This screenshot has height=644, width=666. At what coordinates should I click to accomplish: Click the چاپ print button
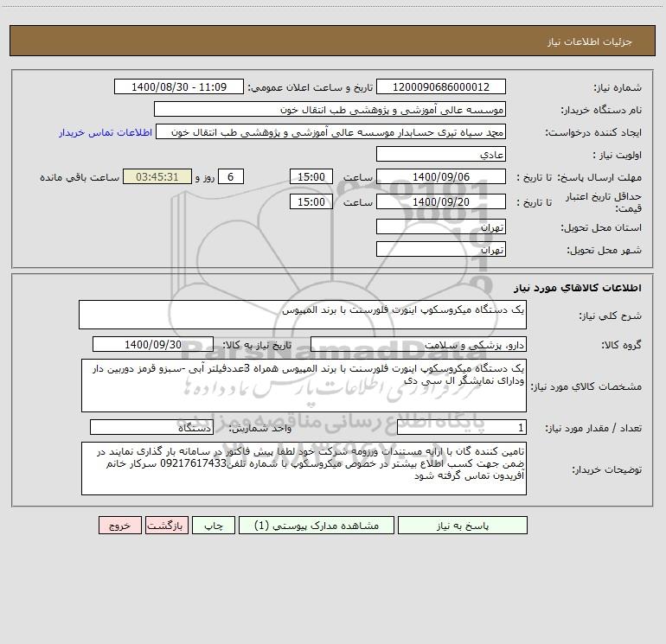pyautogui.click(x=214, y=526)
